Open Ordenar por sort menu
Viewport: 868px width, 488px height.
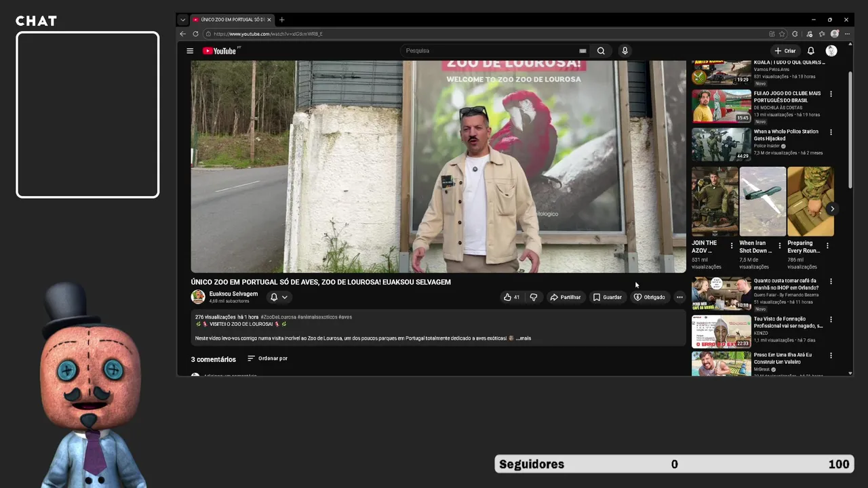pos(267,359)
